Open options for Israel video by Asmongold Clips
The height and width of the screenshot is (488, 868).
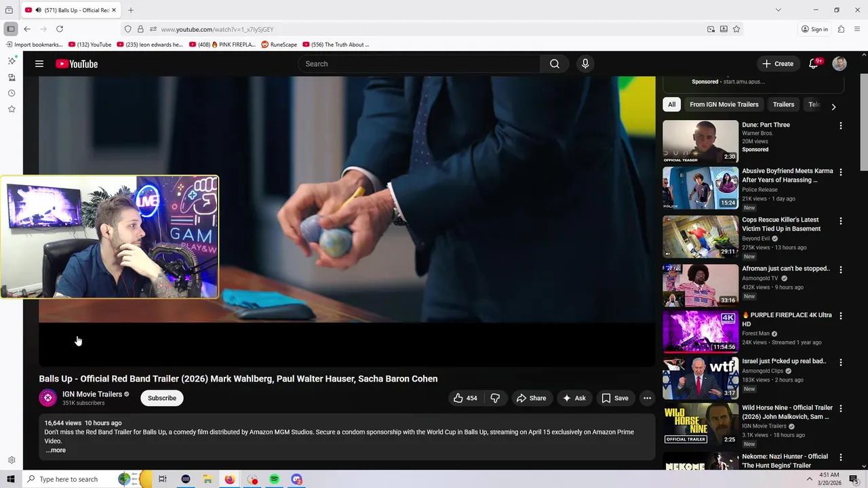tap(841, 363)
